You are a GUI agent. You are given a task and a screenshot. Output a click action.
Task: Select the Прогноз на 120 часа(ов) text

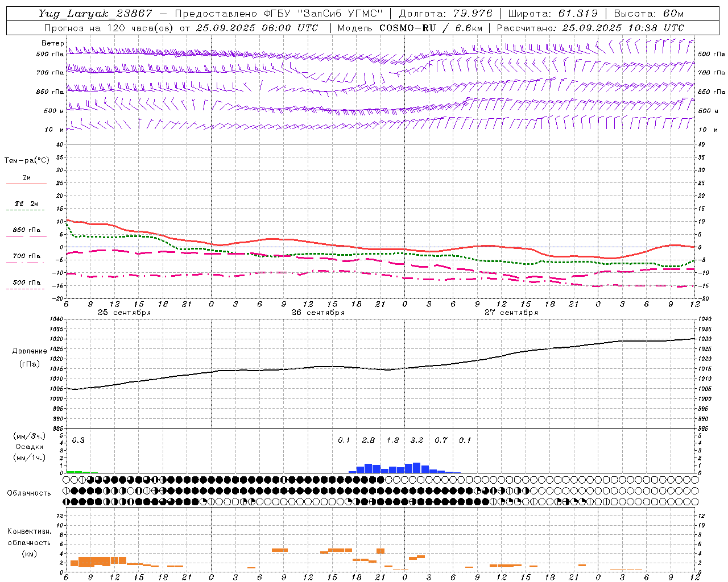pos(109,28)
